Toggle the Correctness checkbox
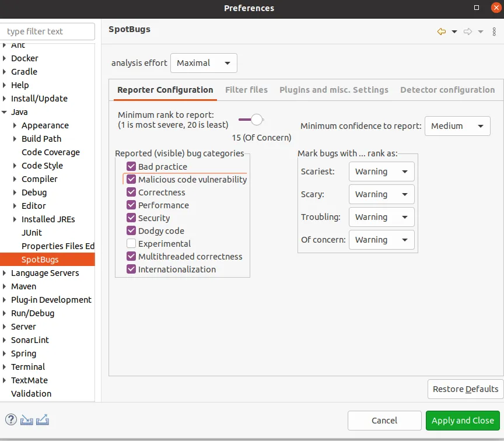Screen dimensions: 504x441 131,192
